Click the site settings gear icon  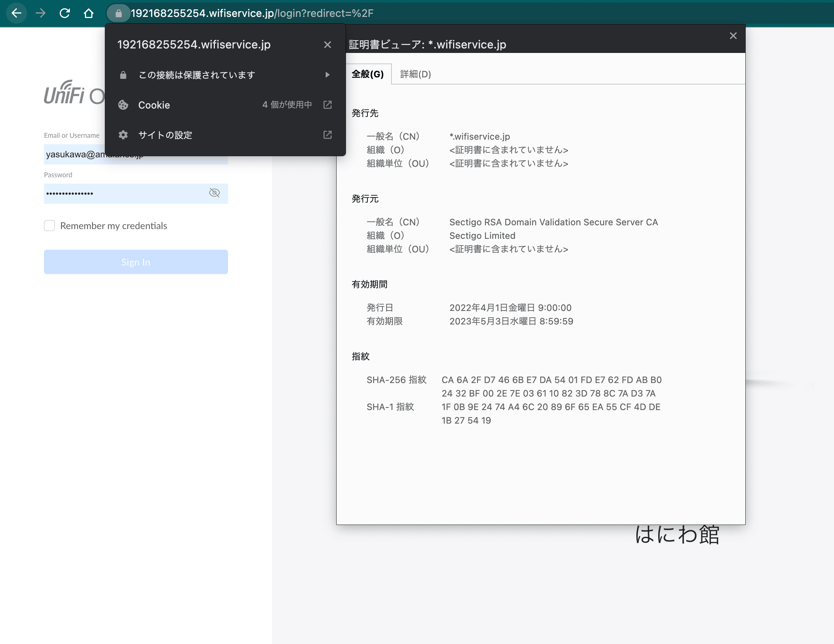[x=123, y=135]
